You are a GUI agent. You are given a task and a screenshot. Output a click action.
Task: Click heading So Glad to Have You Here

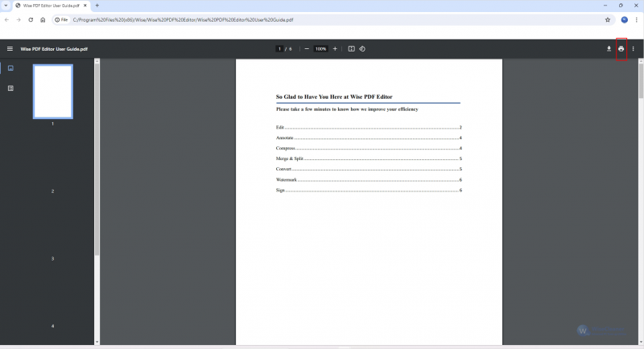coord(334,96)
